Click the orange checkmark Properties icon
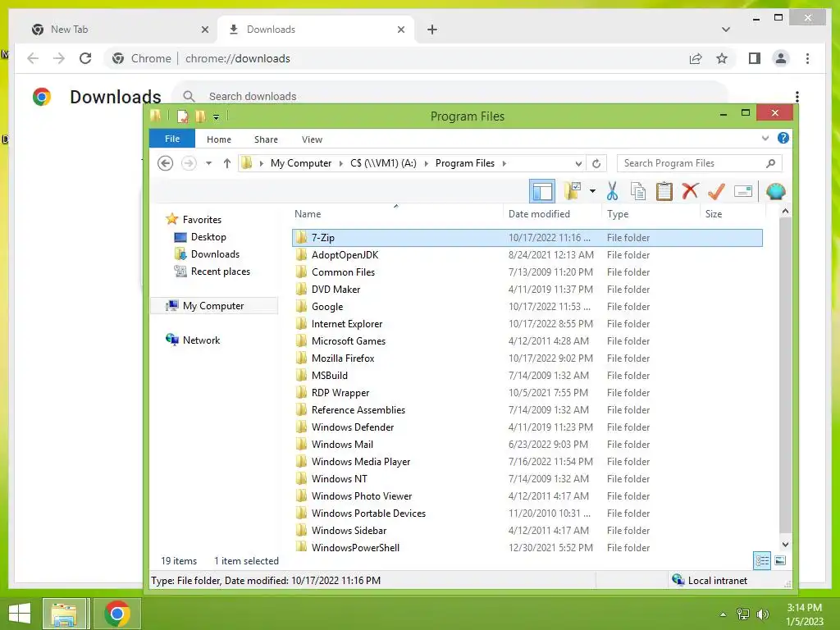Viewport: 840px width, 630px height. (x=716, y=191)
